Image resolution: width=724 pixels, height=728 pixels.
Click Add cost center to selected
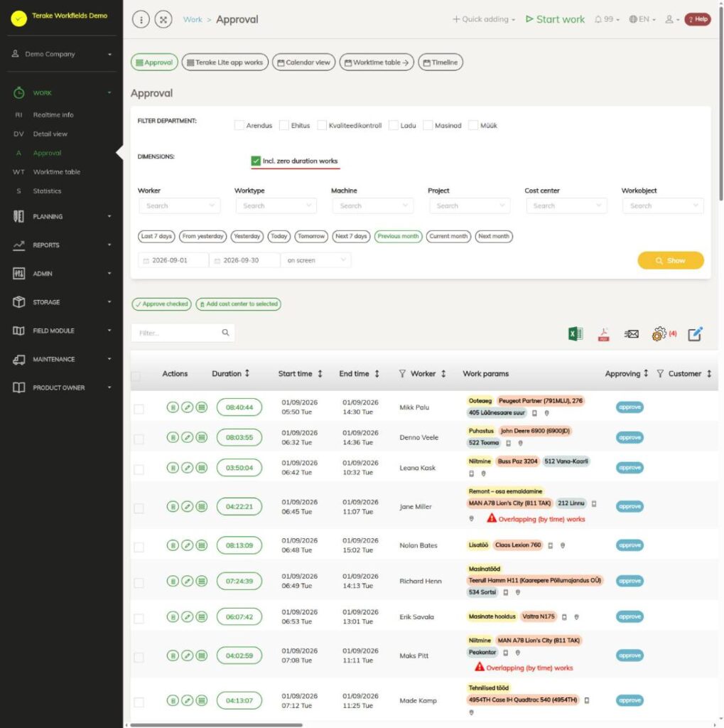click(239, 304)
